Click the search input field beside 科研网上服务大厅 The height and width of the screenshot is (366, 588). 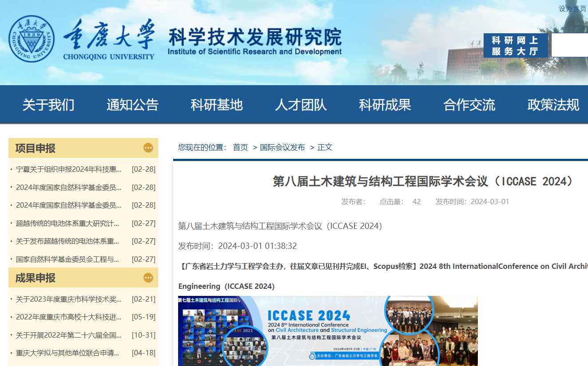pyautogui.click(x=569, y=46)
